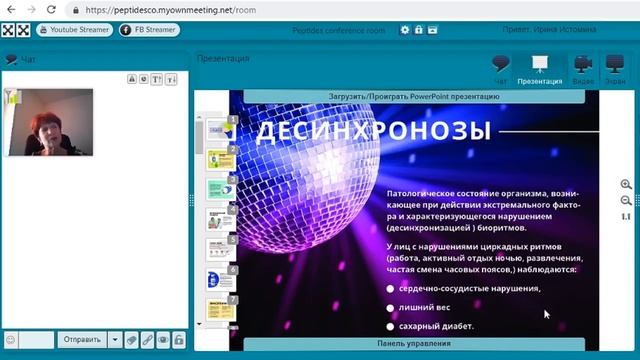640x360 pixels.
Task: Click the slide list scroll-down arrow
Action: (x=199, y=324)
